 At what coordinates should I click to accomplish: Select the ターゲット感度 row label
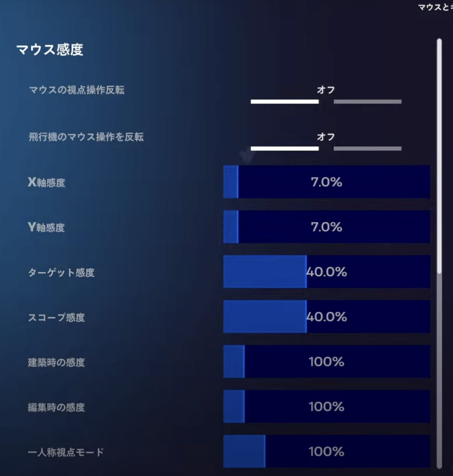[x=61, y=272]
